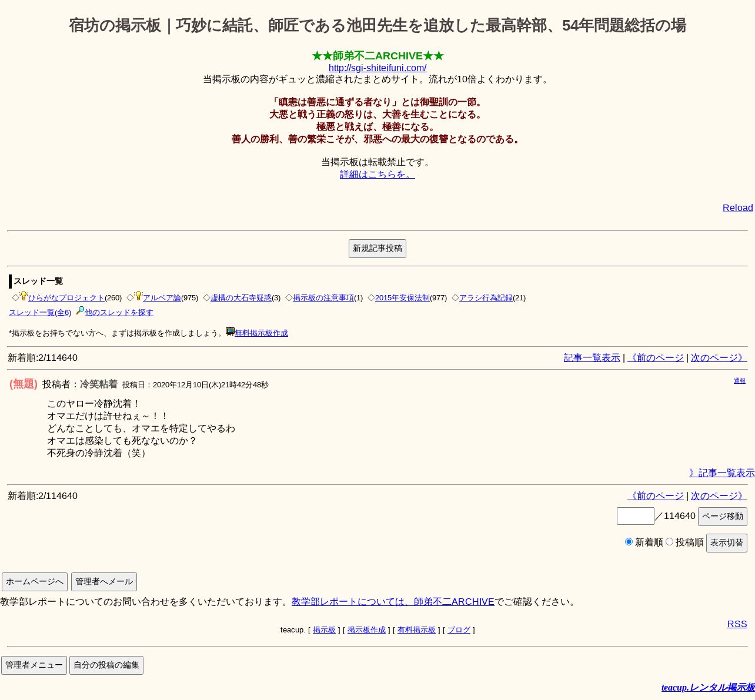Click the poster name 冷笑粘着

pyautogui.click(x=99, y=384)
